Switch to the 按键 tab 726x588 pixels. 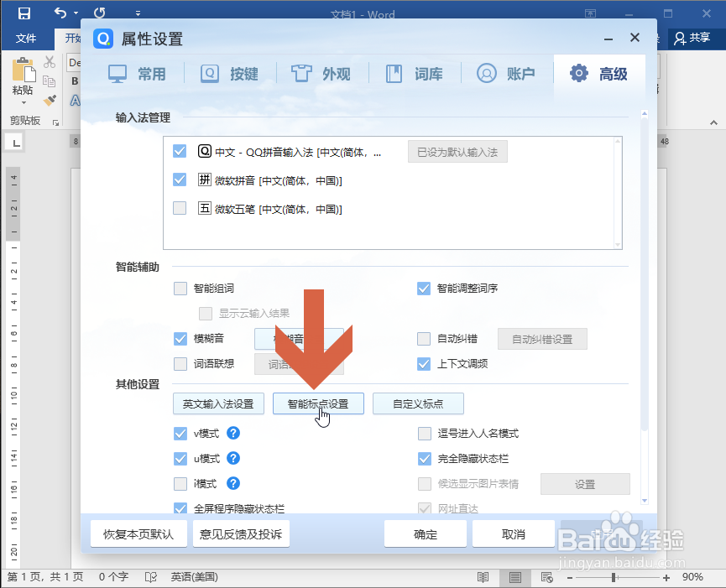[x=230, y=74]
